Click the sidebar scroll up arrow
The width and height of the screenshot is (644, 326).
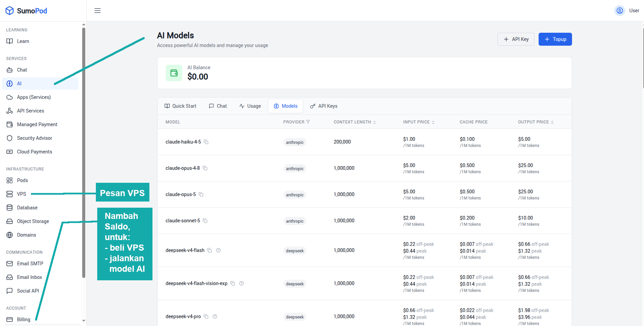pos(84,25)
